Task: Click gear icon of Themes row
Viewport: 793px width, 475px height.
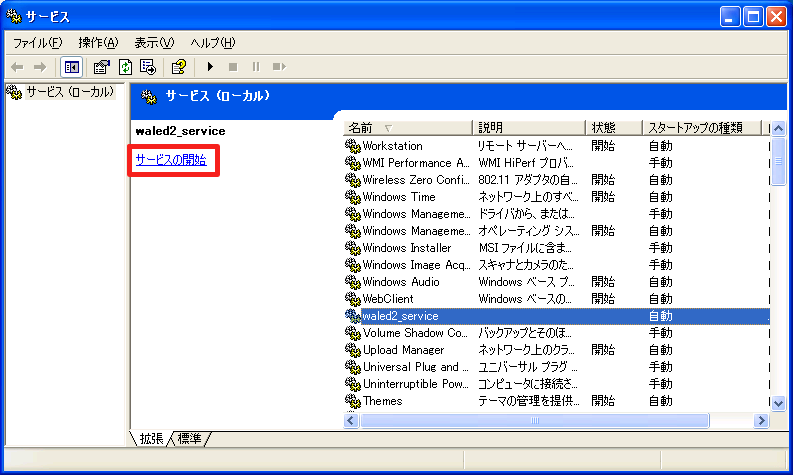Action: pyautogui.click(x=353, y=401)
